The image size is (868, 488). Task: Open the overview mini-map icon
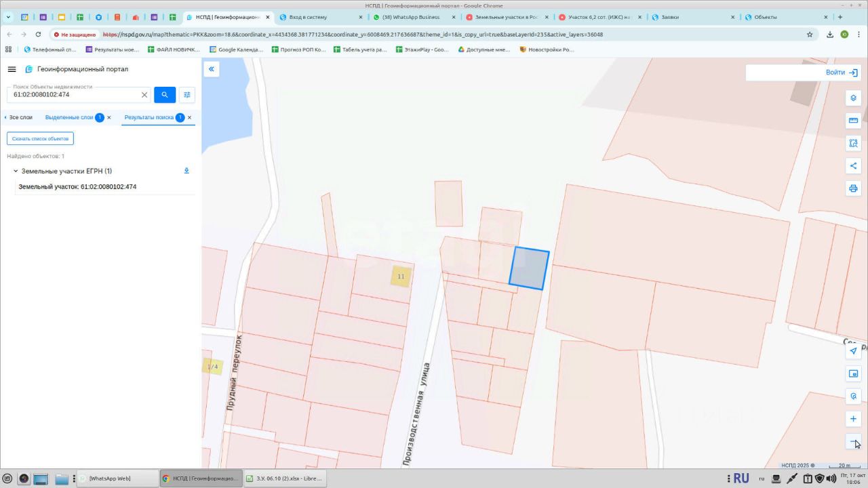(x=853, y=373)
